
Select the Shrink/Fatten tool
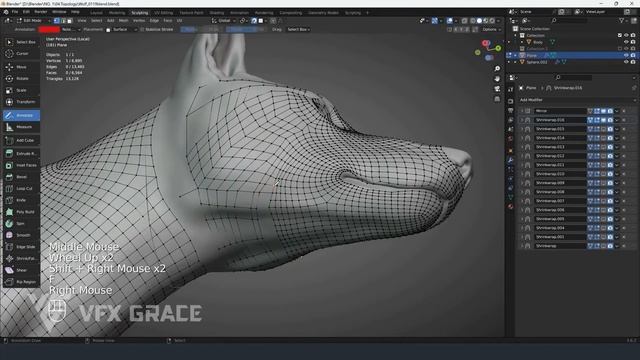[x=21, y=258]
